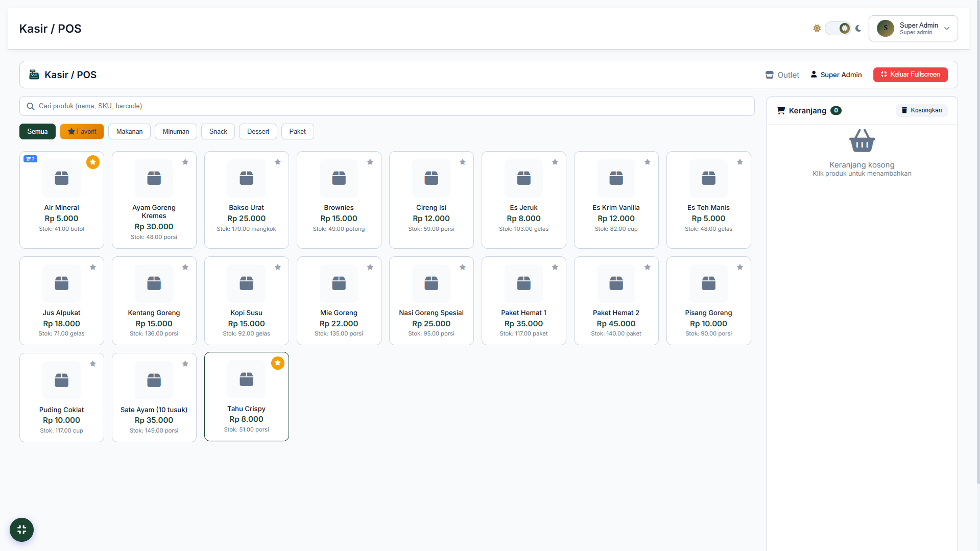980x551 pixels.
Task: Click the user icon beside Super Admin label
Action: [x=814, y=75]
